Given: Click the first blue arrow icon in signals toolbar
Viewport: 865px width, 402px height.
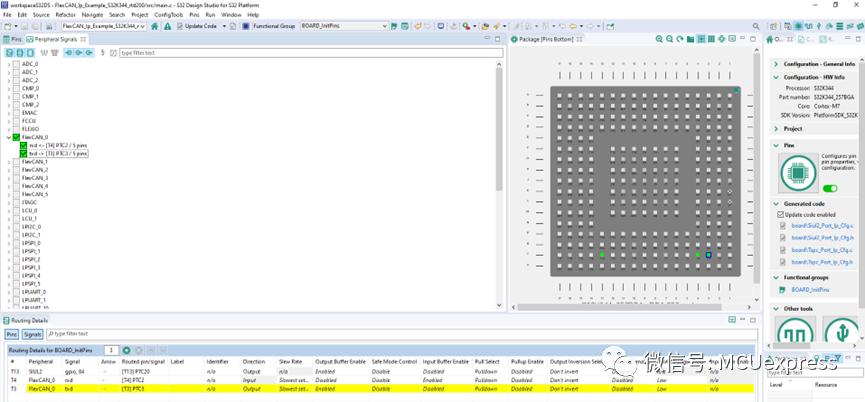Looking at the screenshot, I should [68, 53].
